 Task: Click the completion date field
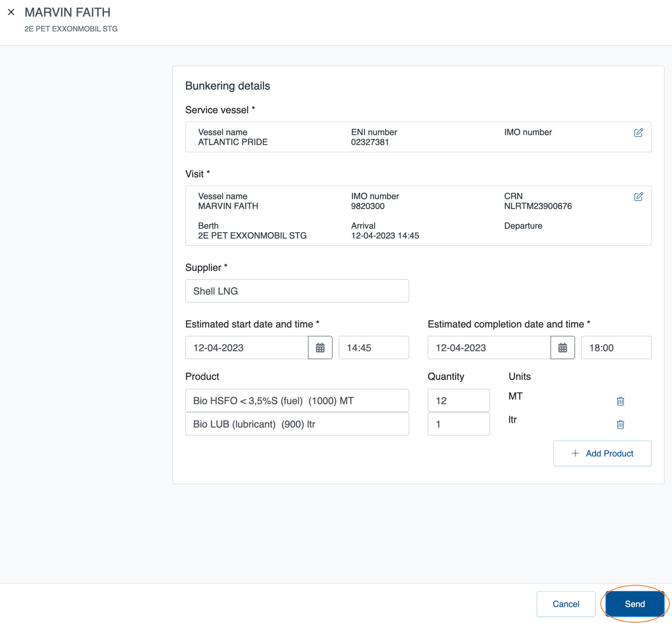(489, 348)
